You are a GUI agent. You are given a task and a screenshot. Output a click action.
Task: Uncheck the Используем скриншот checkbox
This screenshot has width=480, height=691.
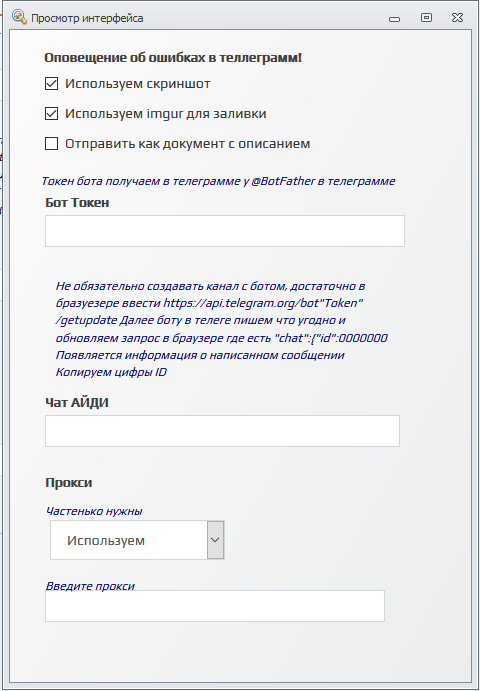tap(52, 83)
